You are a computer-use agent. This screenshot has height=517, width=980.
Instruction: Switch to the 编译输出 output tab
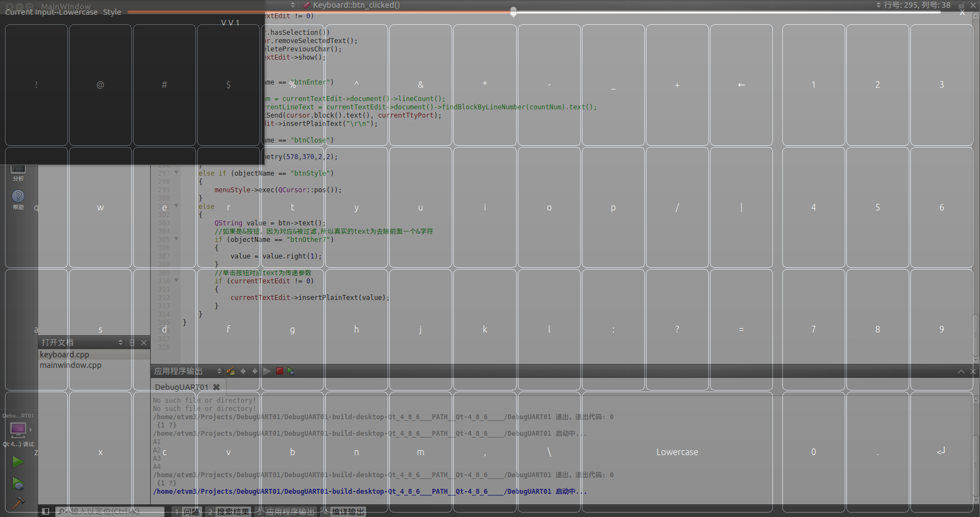347,512
